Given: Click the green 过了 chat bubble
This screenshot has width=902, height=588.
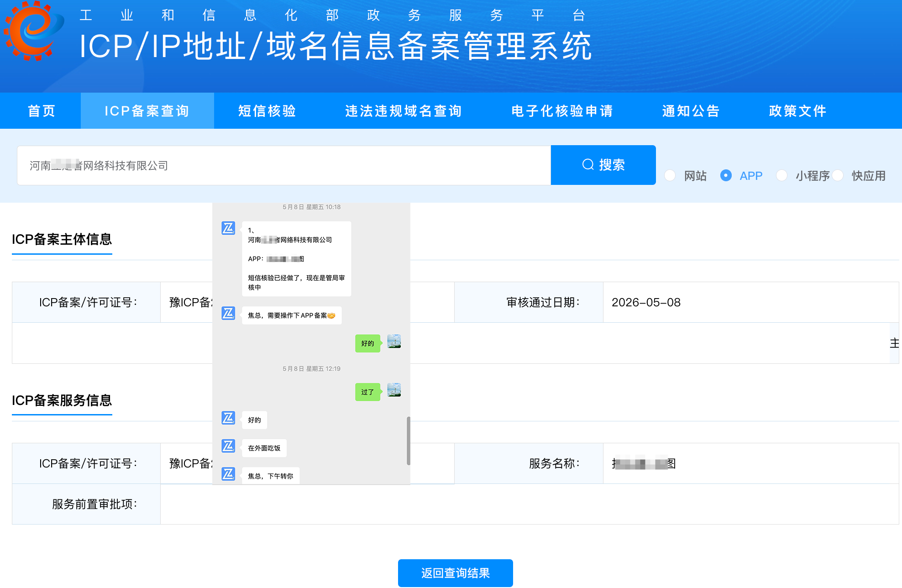Looking at the screenshot, I should (x=367, y=392).
